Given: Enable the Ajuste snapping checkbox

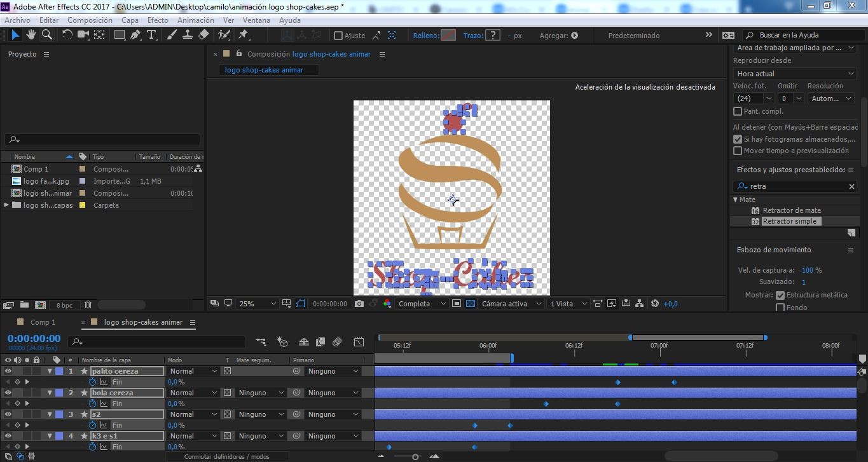Looking at the screenshot, I should pyautogui.click(x=338, y=36).
